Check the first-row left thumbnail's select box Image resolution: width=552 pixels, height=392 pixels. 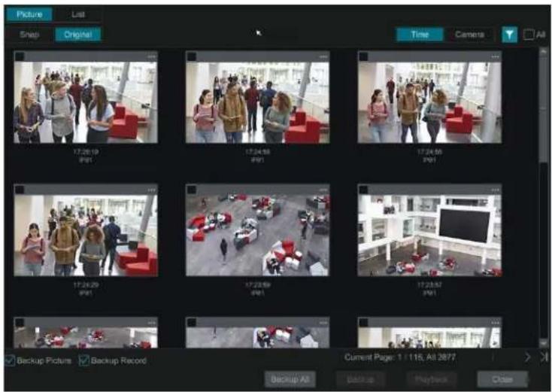point(20,56)
